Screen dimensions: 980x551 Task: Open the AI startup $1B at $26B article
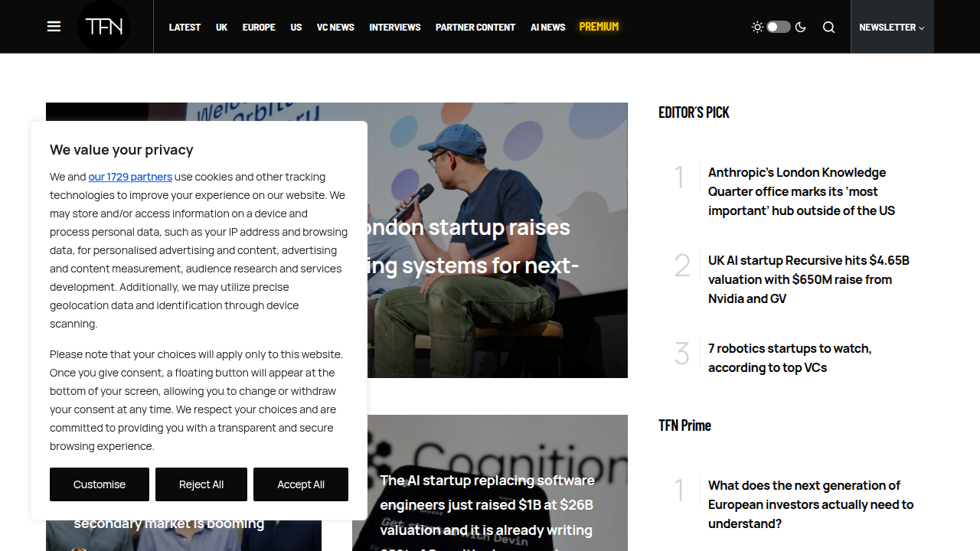[487, 513]
